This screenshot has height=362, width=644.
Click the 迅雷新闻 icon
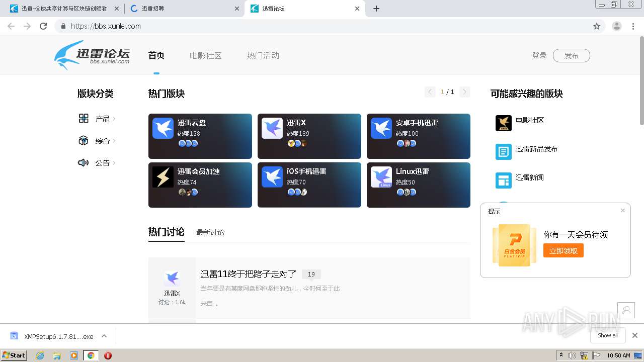coord(504,180)
